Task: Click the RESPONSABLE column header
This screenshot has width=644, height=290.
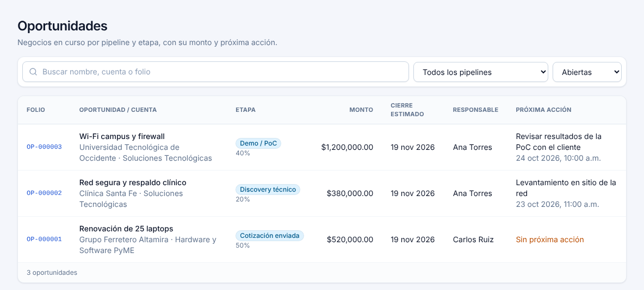Action: [475, 110]
